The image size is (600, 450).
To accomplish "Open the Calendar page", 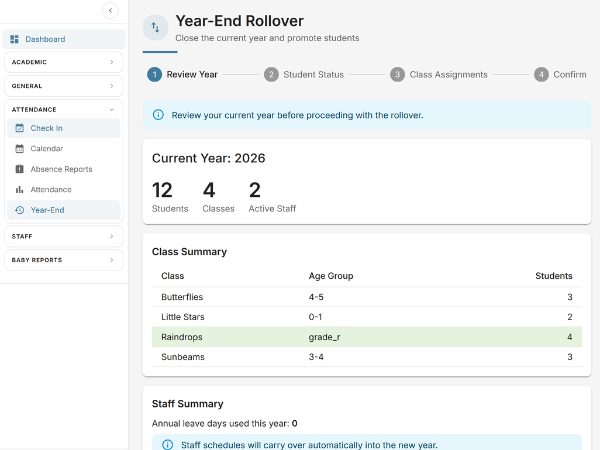I will [64, 148].
